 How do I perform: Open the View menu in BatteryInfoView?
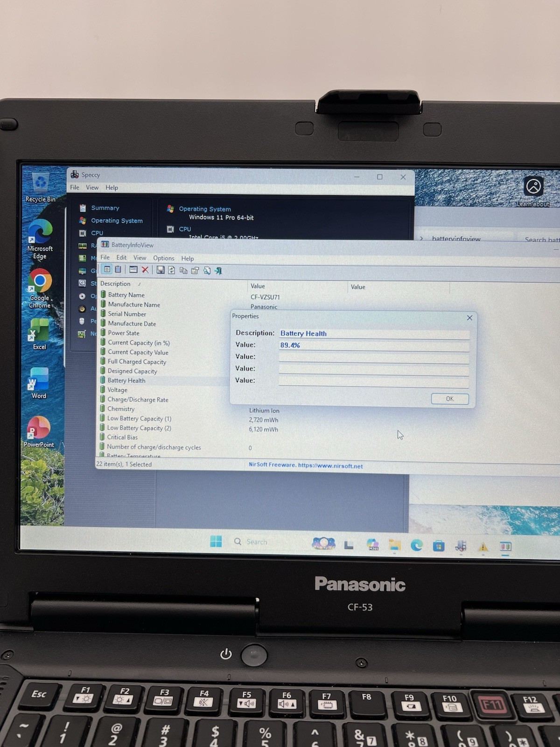tap(140, 258)
